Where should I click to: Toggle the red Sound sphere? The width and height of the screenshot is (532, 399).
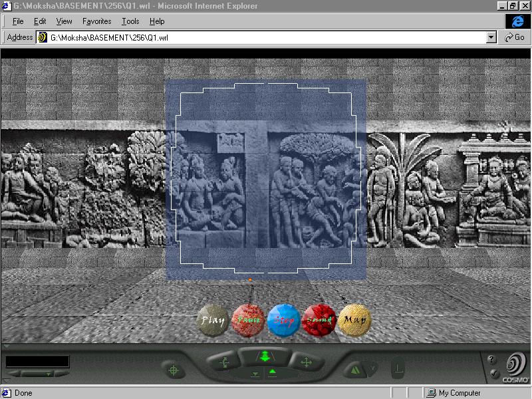click(319, 320)
